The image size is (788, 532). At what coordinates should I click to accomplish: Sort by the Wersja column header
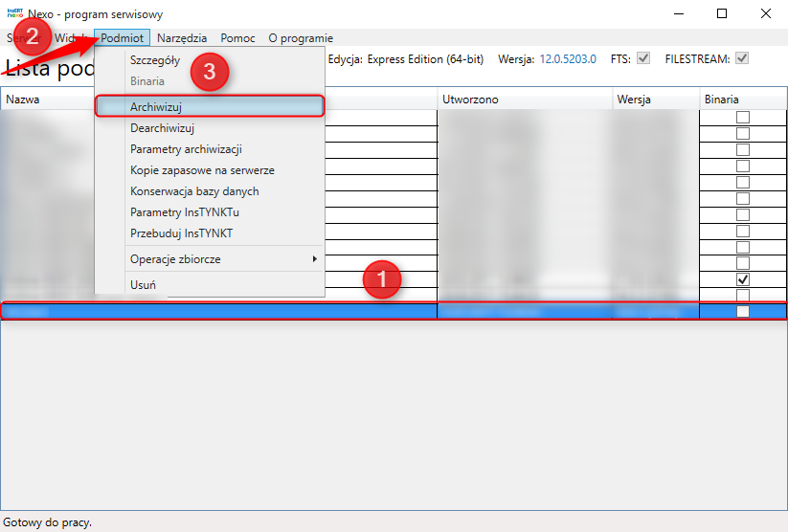(656, 100)
